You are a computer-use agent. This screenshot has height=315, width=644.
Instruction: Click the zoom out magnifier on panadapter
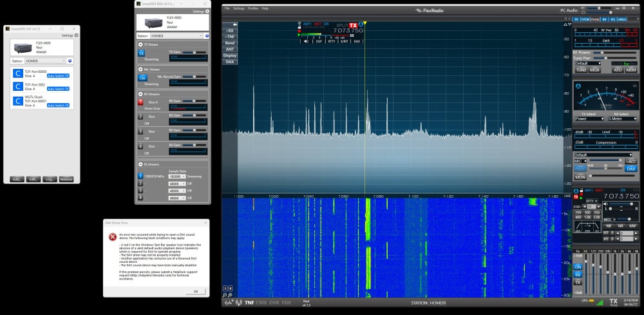click(x=225, y=295)
